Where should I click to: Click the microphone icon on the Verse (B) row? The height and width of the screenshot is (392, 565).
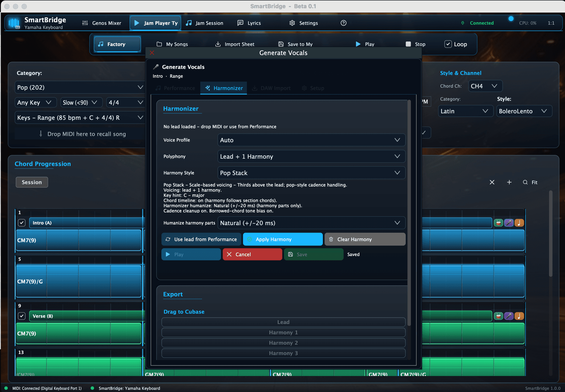click(509, 316)
